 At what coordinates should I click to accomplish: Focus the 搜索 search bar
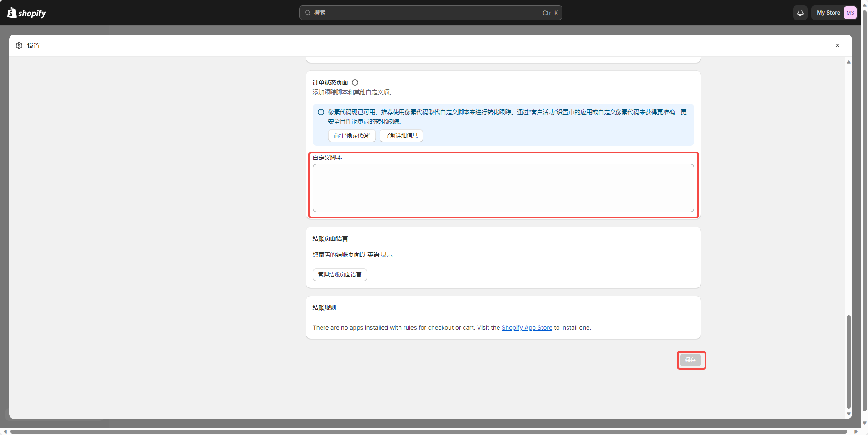point(430,13)
